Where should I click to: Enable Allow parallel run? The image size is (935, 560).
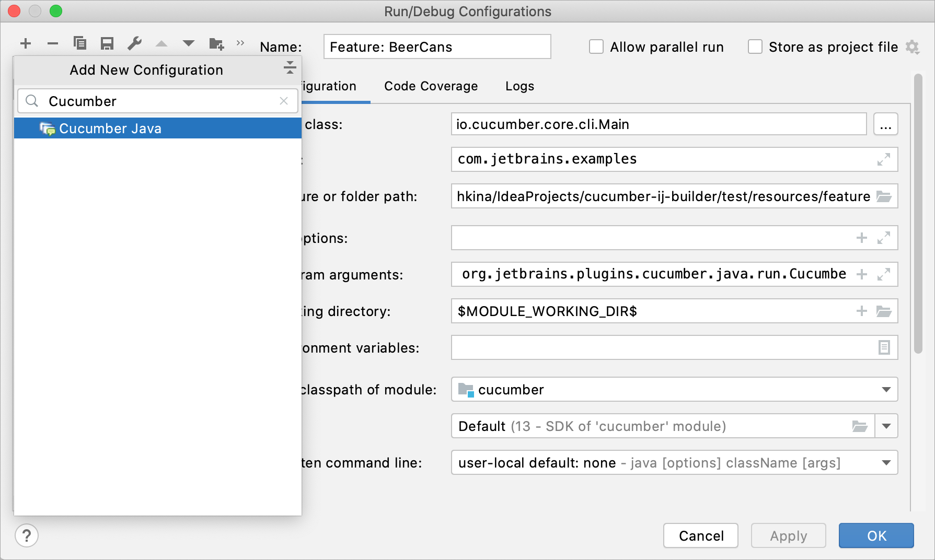(x=595, y=46)
